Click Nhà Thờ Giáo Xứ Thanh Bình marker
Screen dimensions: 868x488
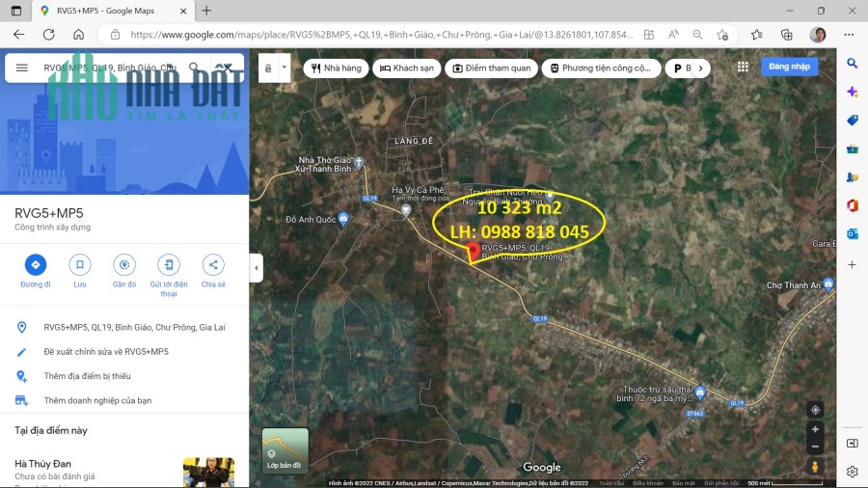click(x=359, y=163)
